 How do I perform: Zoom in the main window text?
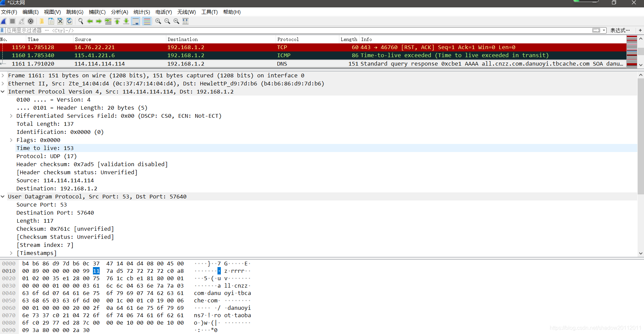(158, 21)
